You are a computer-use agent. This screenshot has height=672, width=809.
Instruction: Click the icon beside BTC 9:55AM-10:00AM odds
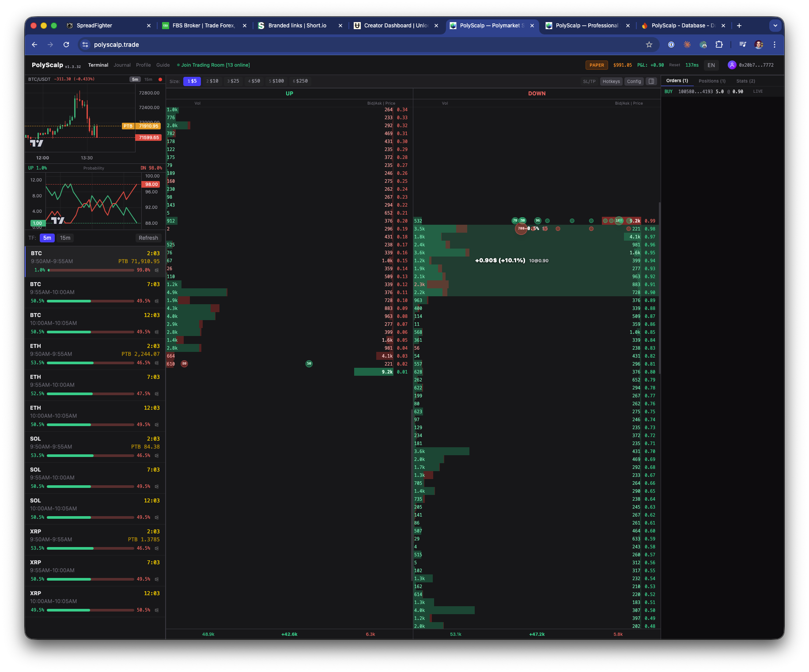156,301
